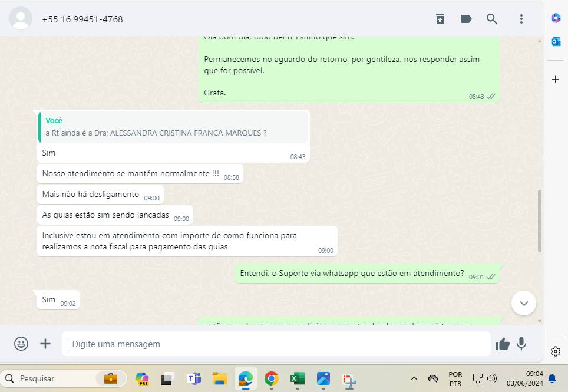Show hidden system tray icons
568x392 pixels.
tap(414, 378)
